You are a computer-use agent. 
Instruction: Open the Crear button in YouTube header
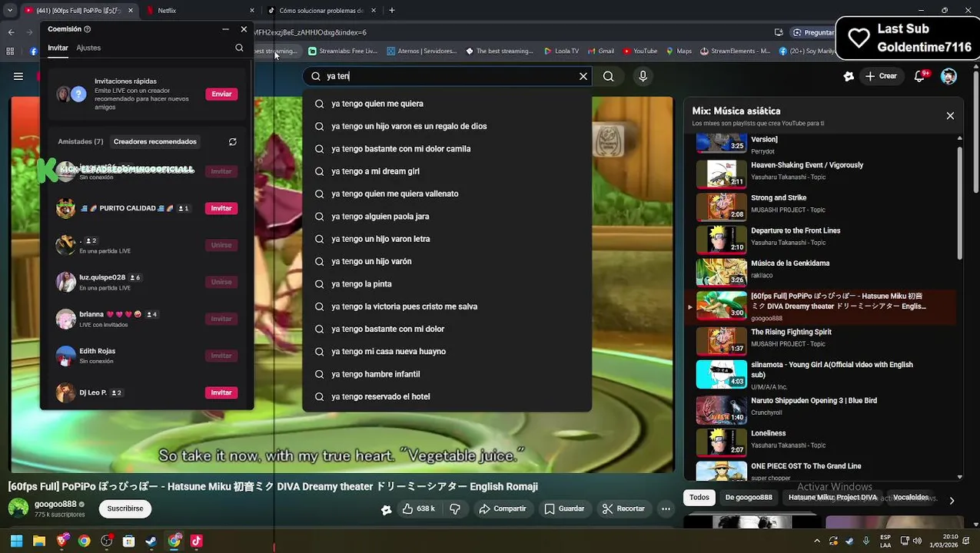[x=881, y=76]
